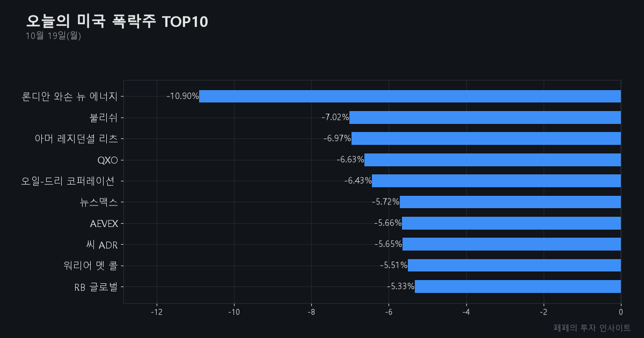This screenshot has height=338, width=644.
Task: Select the QXO bar
Action: [x=493, y=160]
